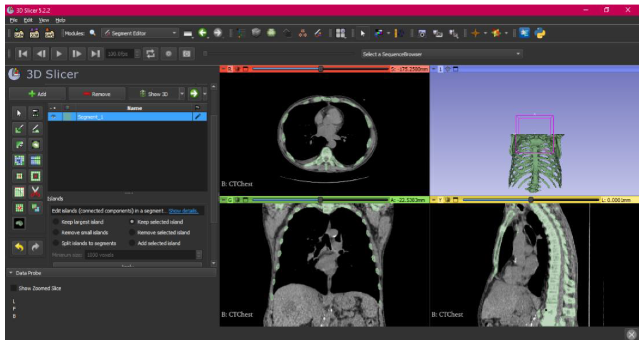Screen dimensions: 644x347
Task: Click the Redo arrow icon
Action: 35,247
